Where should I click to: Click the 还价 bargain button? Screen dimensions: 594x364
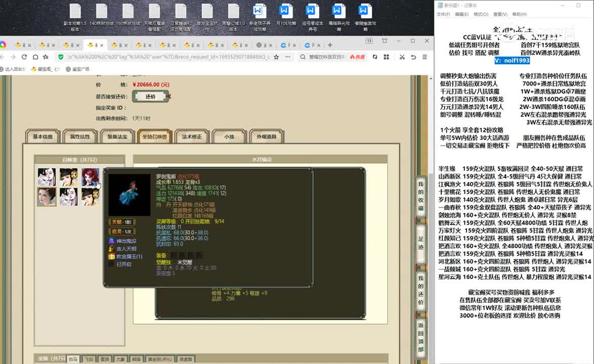[150, 97]
